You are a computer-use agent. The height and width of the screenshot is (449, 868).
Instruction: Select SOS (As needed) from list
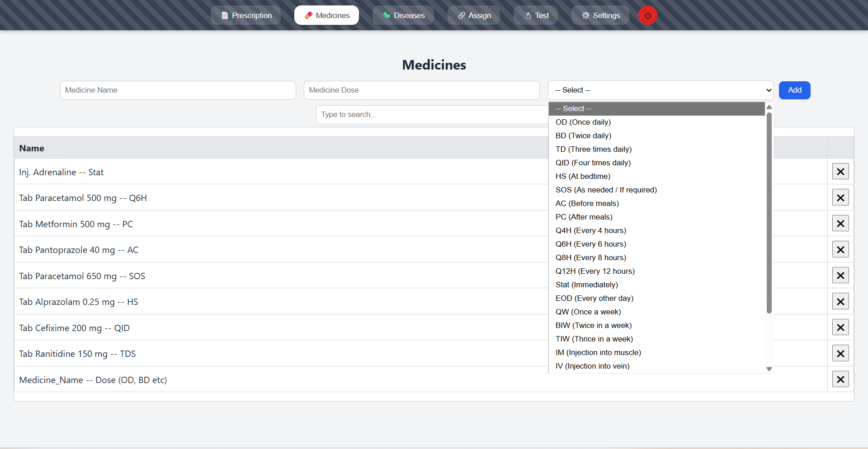[x=606, y=190]
